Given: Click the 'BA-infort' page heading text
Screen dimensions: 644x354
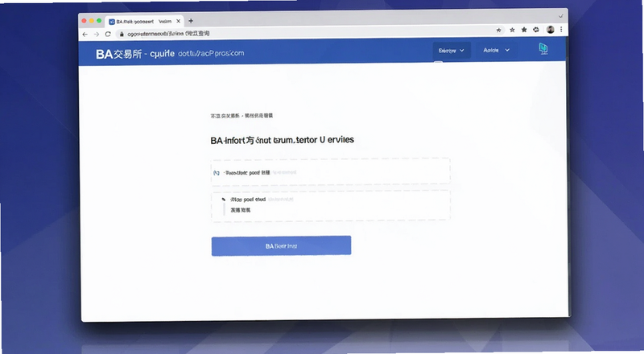Looking at the screenshot, I should (283, 140).
